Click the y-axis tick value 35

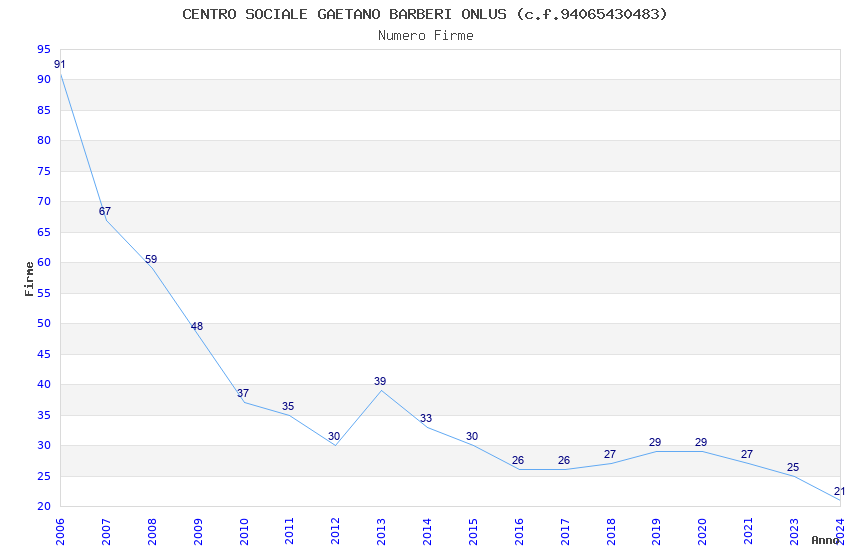pyautogui.click(x=44, y=415)
